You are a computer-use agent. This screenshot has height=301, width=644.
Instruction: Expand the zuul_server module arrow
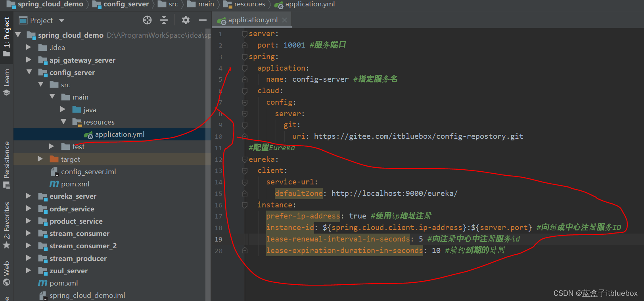[x=29, y=270]
